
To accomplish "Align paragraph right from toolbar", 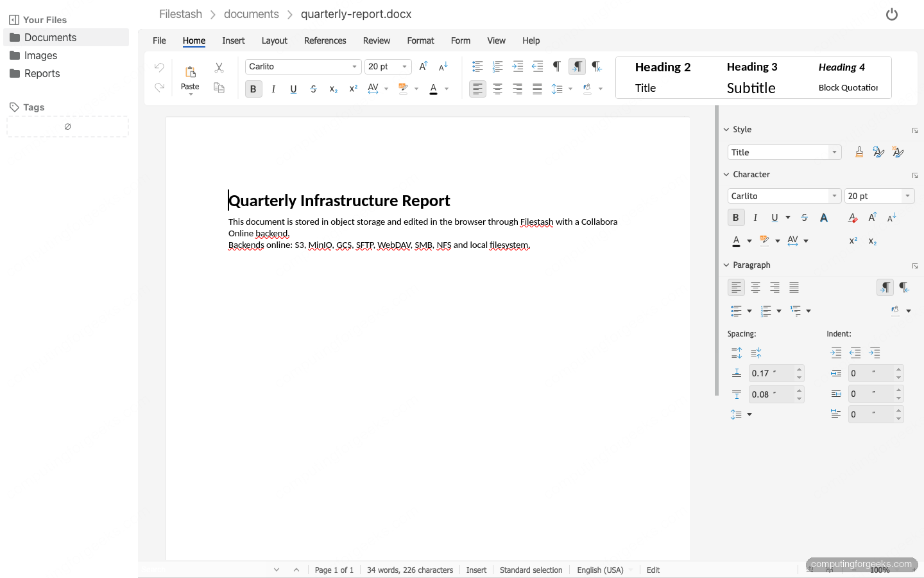I will tap(517, 89).
